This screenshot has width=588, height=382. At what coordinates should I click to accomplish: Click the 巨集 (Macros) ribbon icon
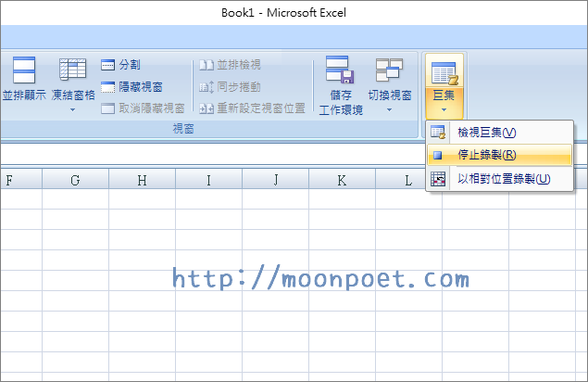[444, 71]
